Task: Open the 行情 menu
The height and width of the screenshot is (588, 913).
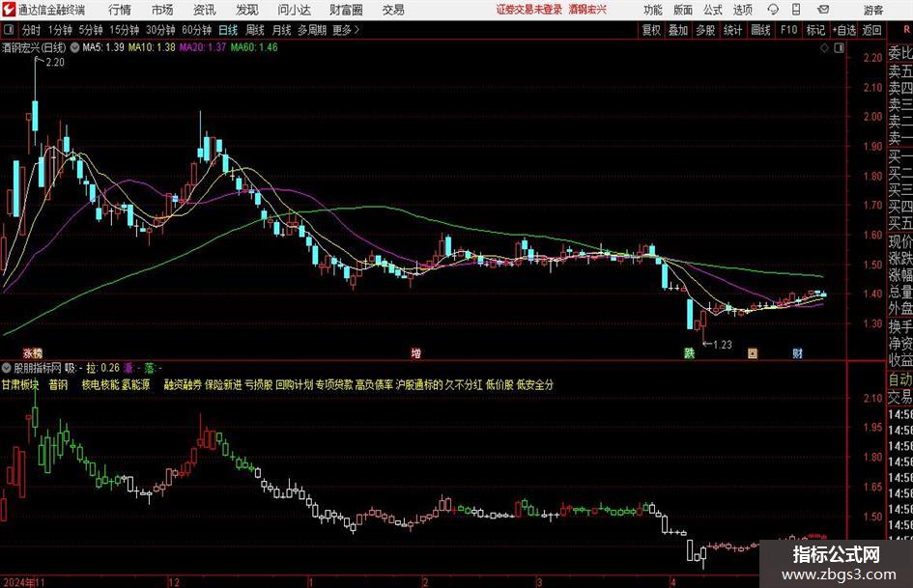Action: click(120, 10)
